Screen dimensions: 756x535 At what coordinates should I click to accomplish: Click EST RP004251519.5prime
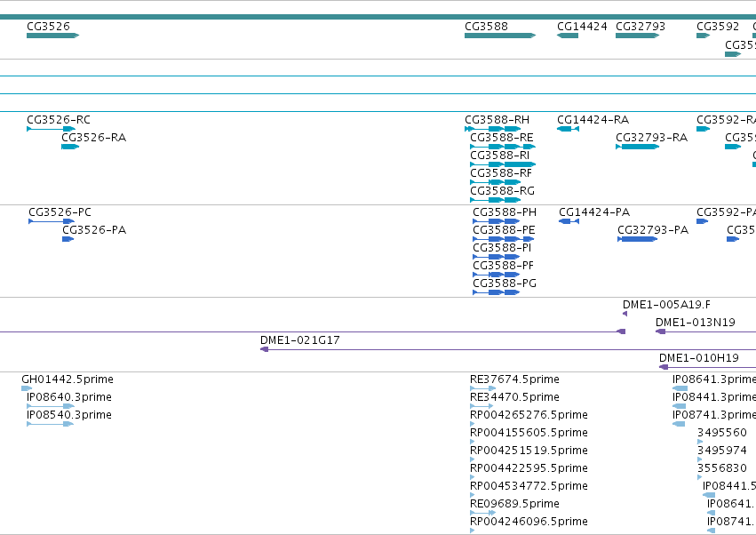(472, 460)
